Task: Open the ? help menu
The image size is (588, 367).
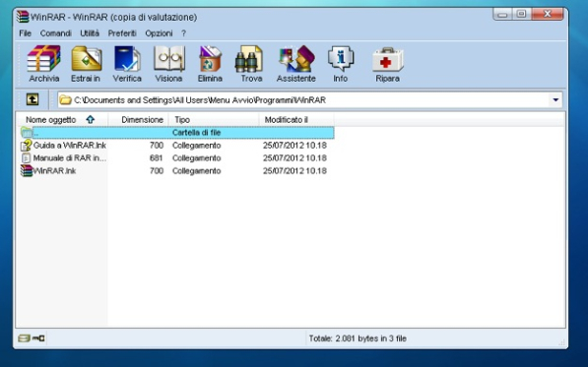Action: (x=184, y=33)
